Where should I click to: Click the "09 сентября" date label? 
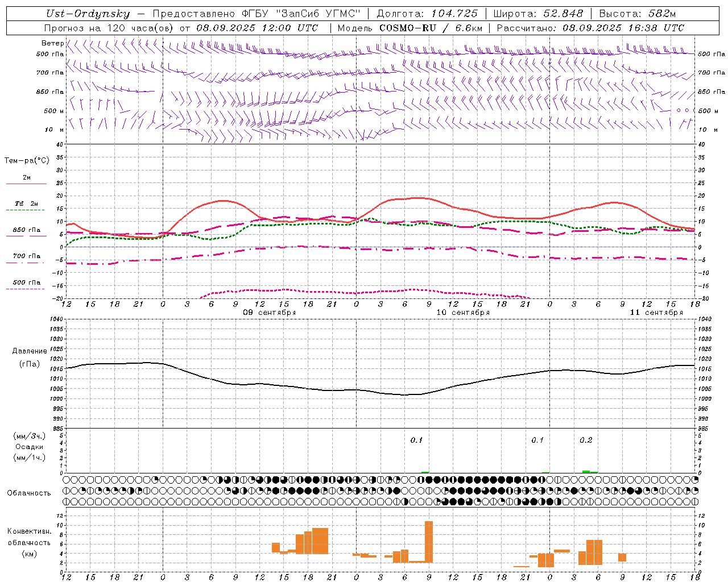click(270, 313)
